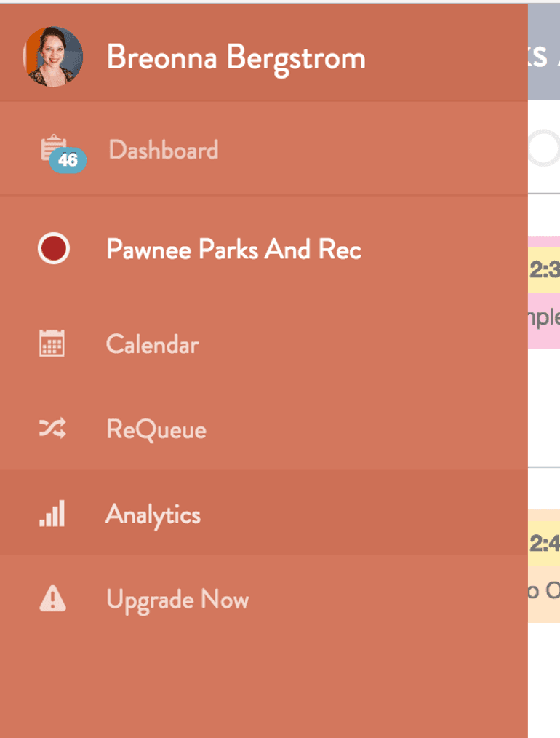Image resolution: width=560 pixels, height=738 pixels.
Task: Toggle the partially visible circle at top right
Action: 545,148
